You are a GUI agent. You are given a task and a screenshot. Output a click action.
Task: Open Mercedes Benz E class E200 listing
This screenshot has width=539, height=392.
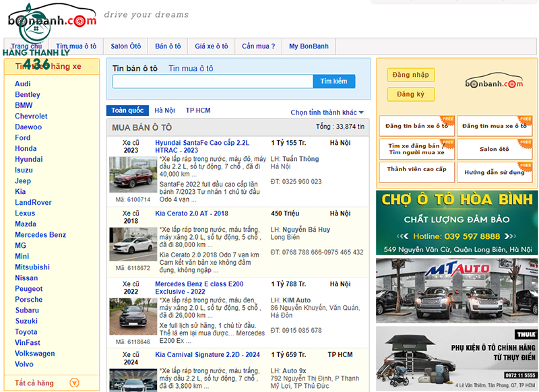click(x=199, y=288)
